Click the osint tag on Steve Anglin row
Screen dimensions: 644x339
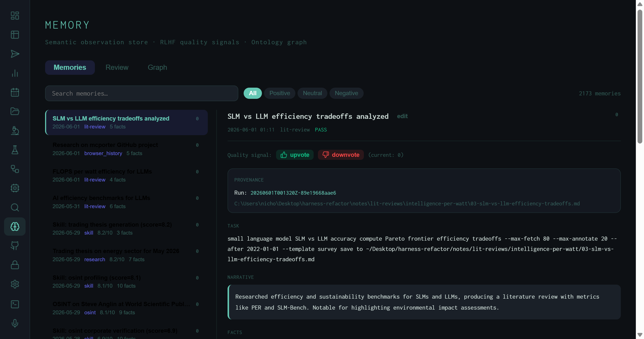90,312
